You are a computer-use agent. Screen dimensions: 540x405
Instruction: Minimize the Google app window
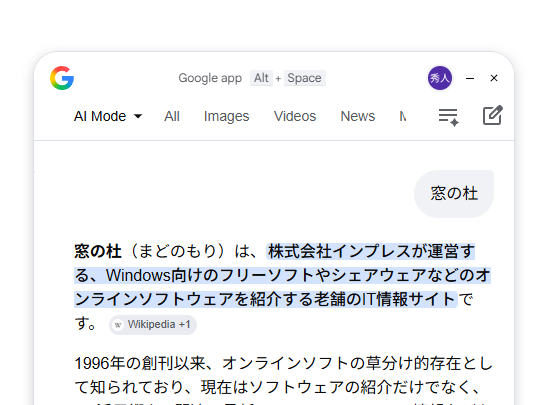click(x=470, y=79)
